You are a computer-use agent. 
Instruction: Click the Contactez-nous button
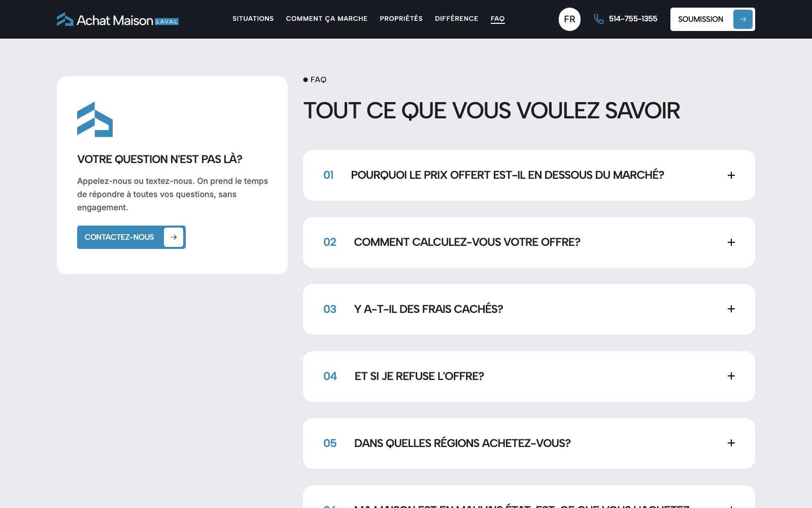click(x=131, y=237)
